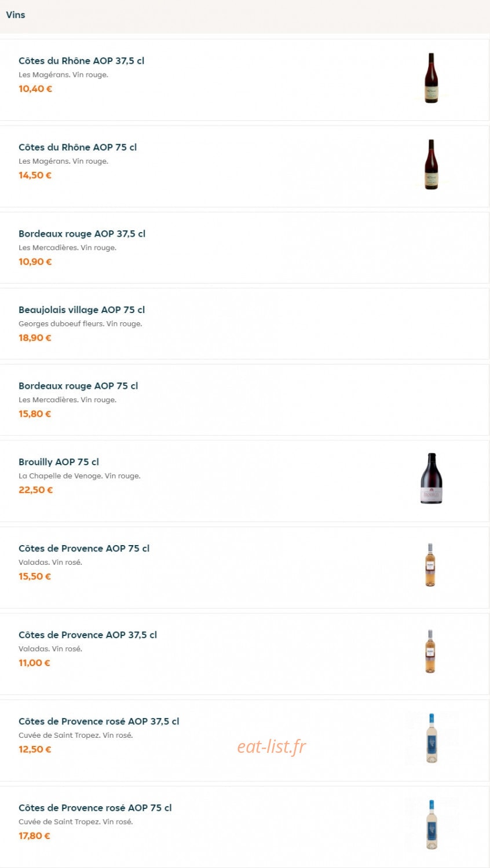Click the 18,90 € Beaujolais price
The image size is (490, 868).
35,337
